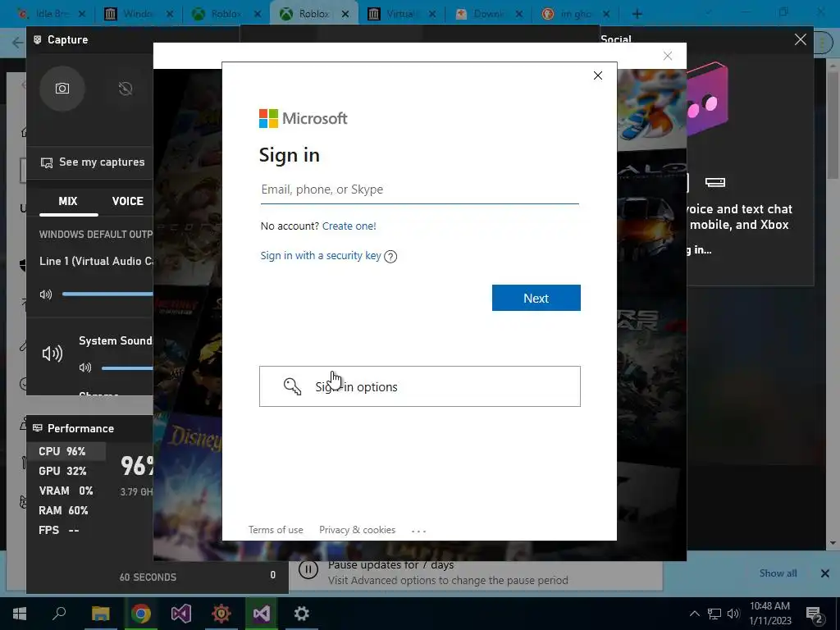Image resolution: width=840 pixels, height=630 pixels.
Task: Click the orange gear app taskbar icon
Action: pos(221,614)
